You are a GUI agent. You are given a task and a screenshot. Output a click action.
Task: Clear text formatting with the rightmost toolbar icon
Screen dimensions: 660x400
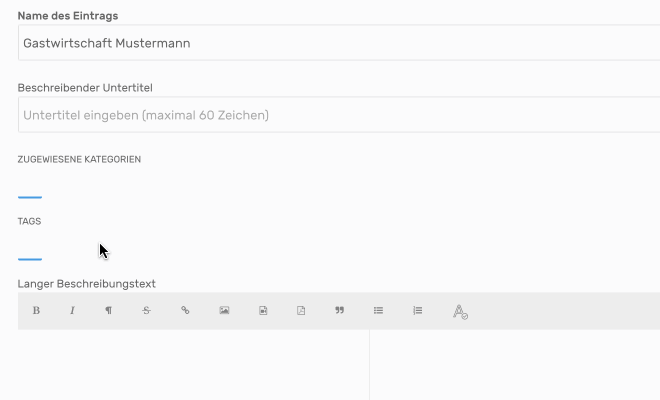click(460, 312)
